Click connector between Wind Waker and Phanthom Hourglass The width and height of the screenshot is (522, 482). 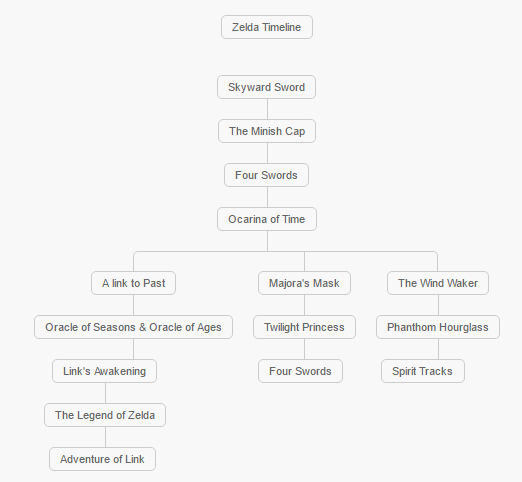[x=438, y=305]
